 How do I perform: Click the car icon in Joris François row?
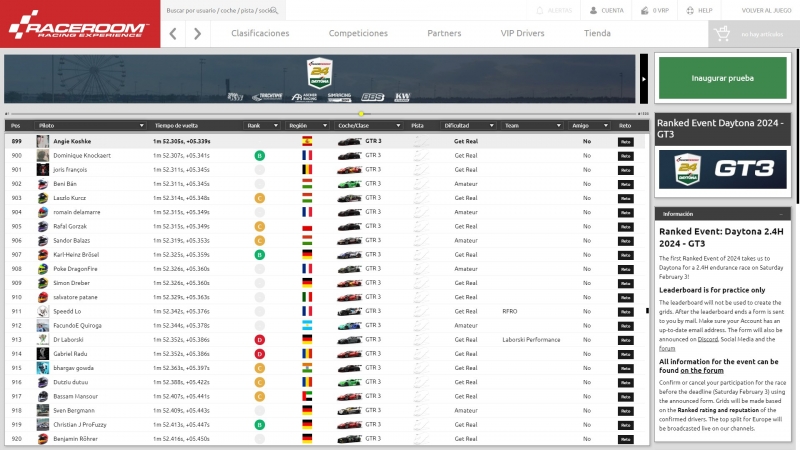point(349,170)
